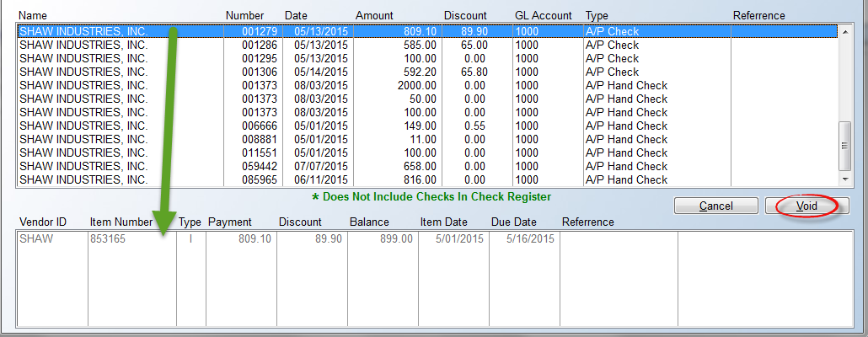Image resolution: width=868 pixels, height=337 pixels.
Task: Select check number 001286
Action: 259,45
